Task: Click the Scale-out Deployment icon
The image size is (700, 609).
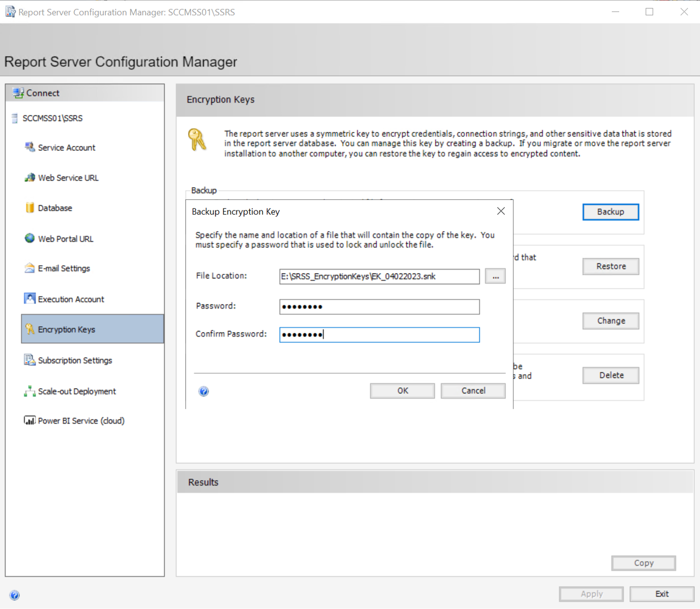Action: pos(30,391)
